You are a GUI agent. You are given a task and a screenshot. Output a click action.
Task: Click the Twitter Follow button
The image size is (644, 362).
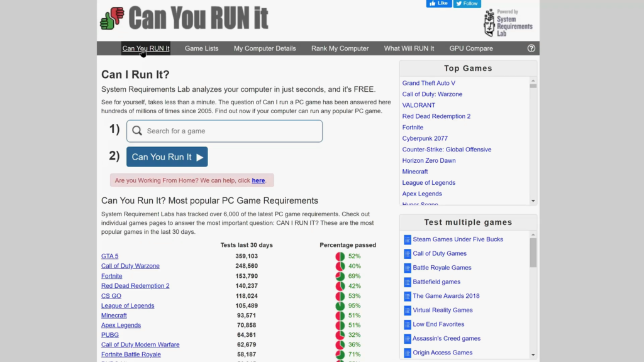point(467,3)
